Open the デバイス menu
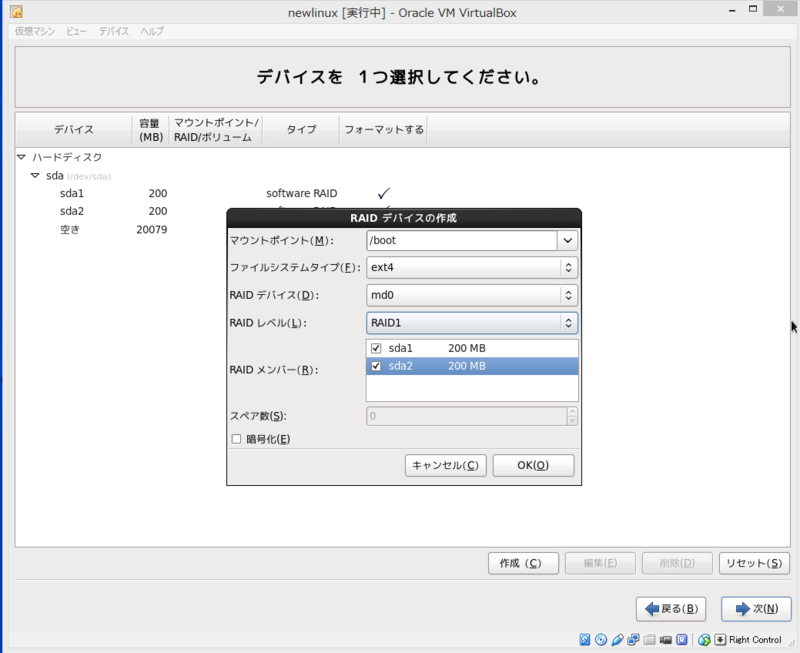 coord(114,32)
